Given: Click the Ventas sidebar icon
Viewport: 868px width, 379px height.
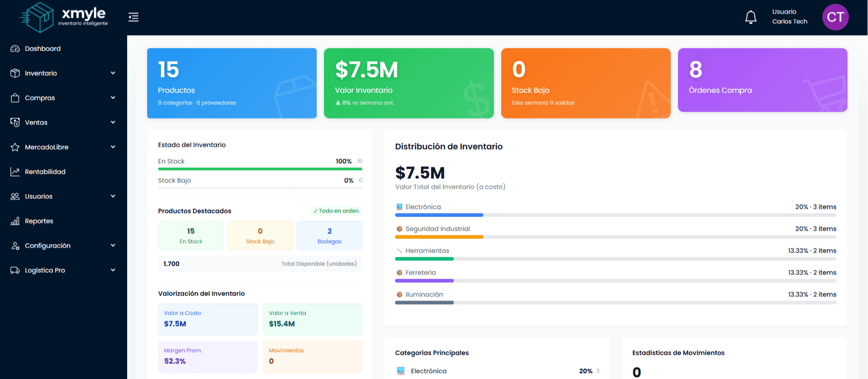Looking at the screenshot, I should click(x=15, y=123).
